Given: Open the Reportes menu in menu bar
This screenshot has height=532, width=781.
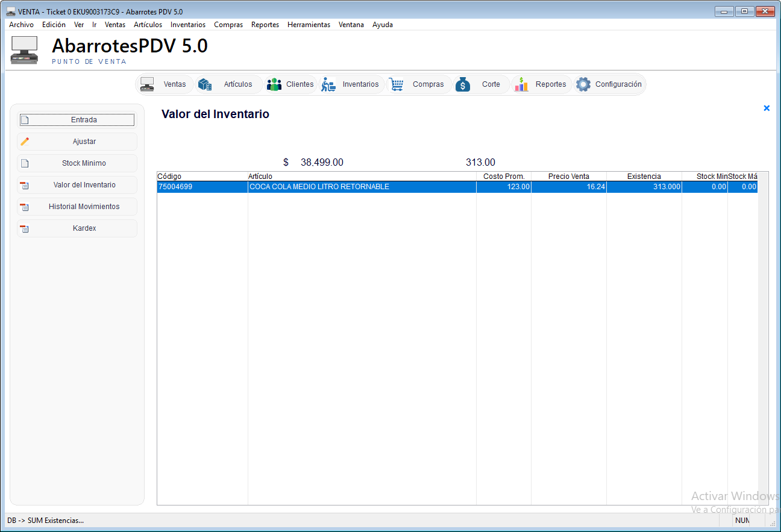Looking at the screenshot, I should (265, 25).
